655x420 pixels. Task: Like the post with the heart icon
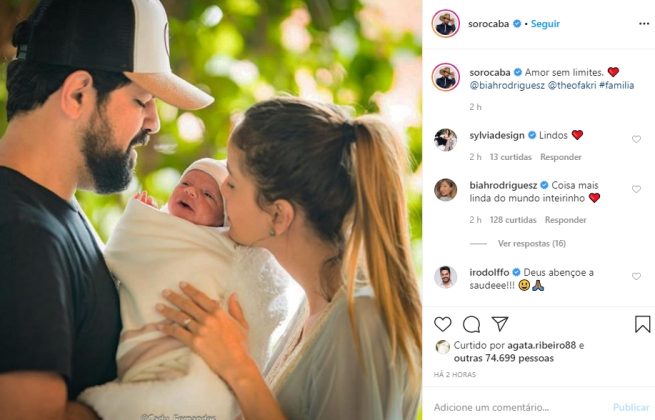pos(442,324)
